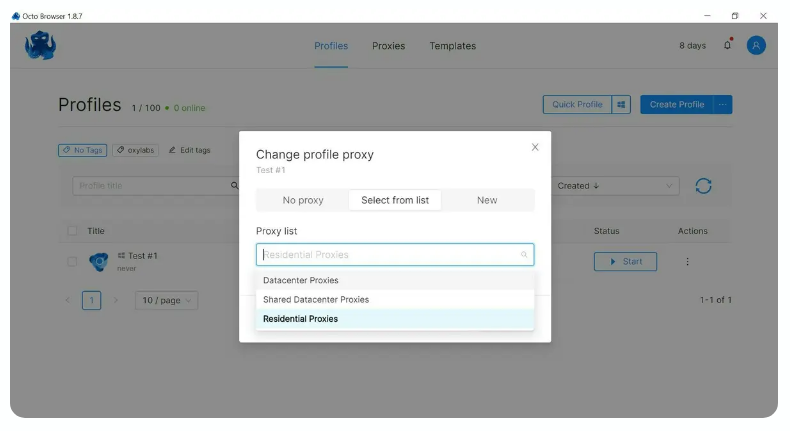Image resolution: width=790 pixels, height=431 pixels.
Task: Tick the select-all checkbox in the header
Action: [72, 231]
